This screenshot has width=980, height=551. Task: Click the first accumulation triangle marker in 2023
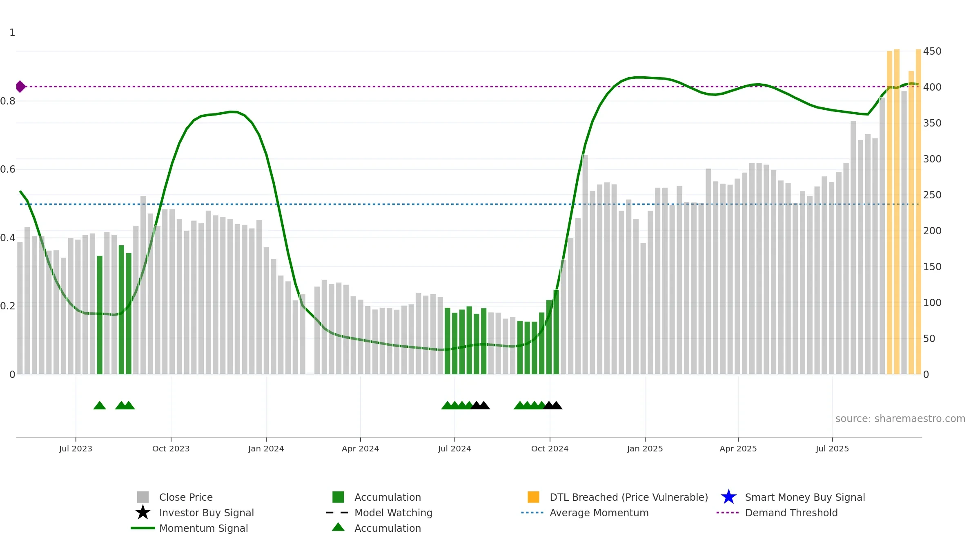point(100,405)
